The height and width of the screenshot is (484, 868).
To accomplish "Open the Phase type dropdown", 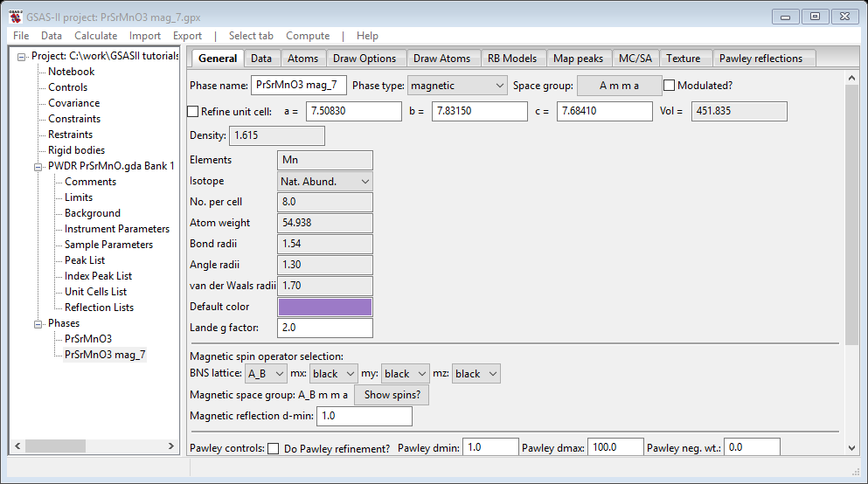I will (457, 86).
